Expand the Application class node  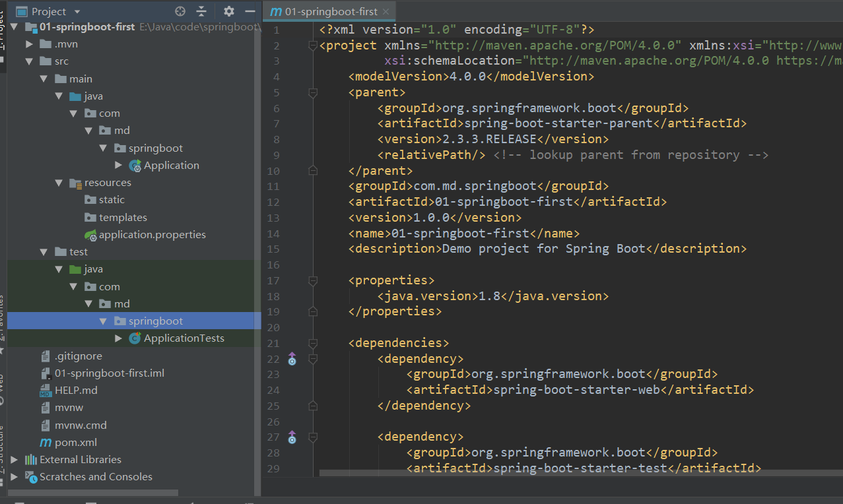tap(118, 166)
